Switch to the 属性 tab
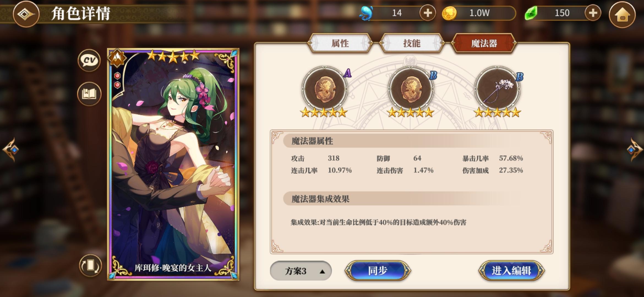The image size is (644, 297). point(340,43)
